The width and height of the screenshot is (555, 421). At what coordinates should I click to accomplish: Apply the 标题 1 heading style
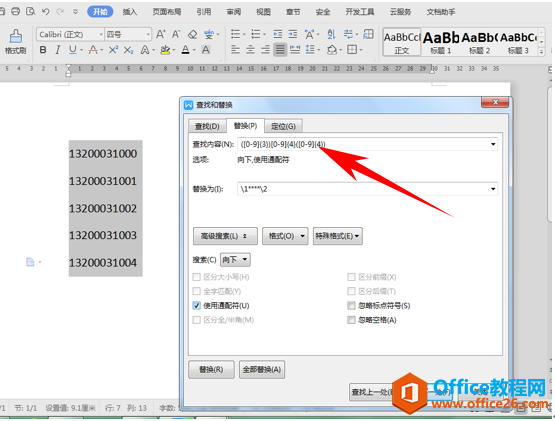[441, 42]
